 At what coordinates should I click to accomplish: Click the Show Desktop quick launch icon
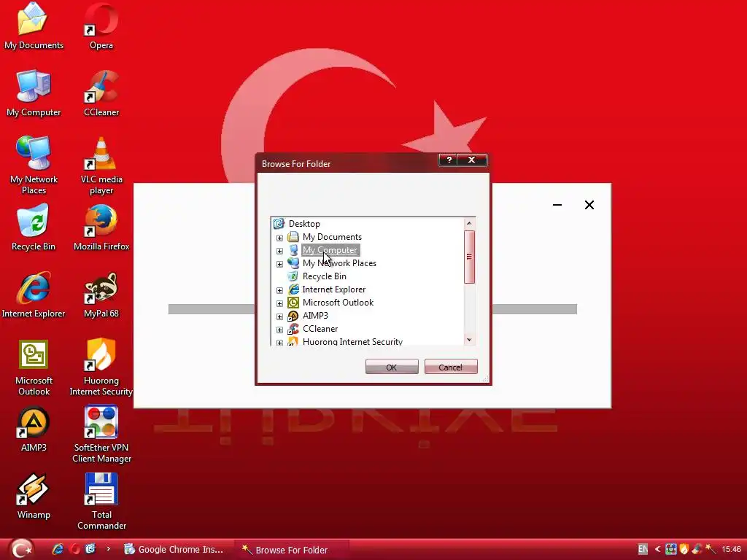90,549
